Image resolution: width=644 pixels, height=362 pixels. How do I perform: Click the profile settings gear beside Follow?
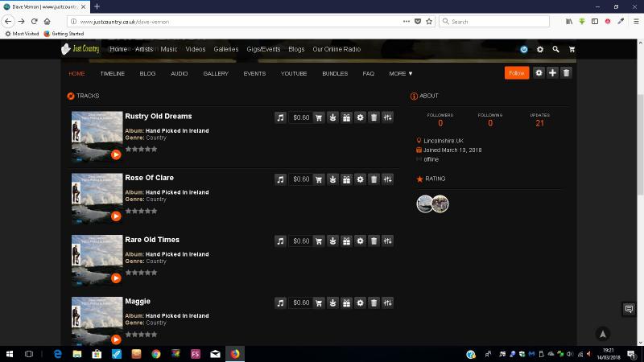coord(539,73)
